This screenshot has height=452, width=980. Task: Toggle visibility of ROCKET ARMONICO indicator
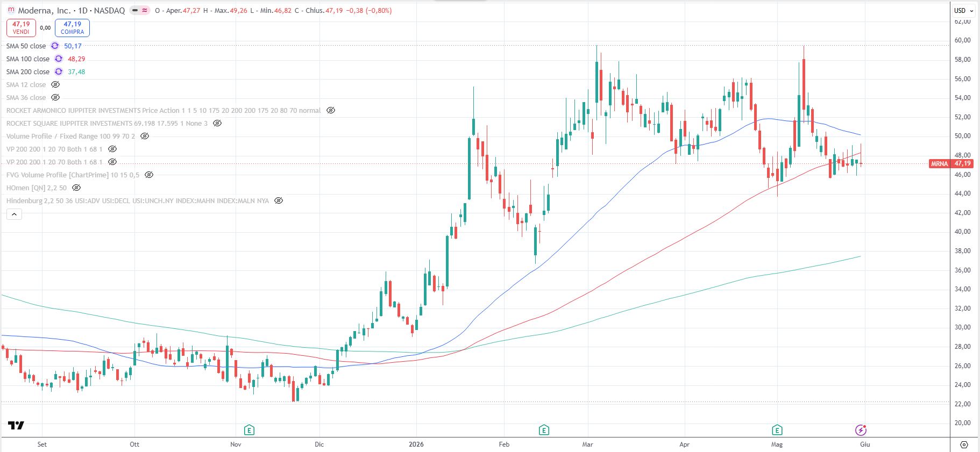pyautogui.click(x=331, y=111)
